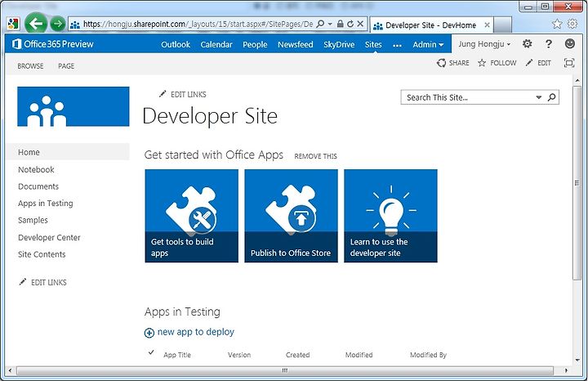Screen dimensions: 588x381
Task: Sort by Modified By column header
Action: (428, 355)
